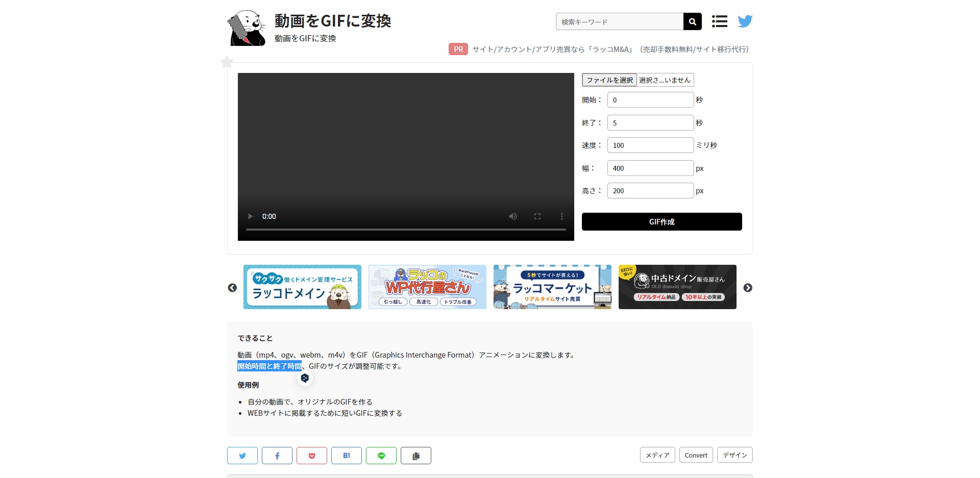Share with Hatena Bookmark B! button
Image resolution: width=980 pixels, height=478 pixels.
(346, 456)
